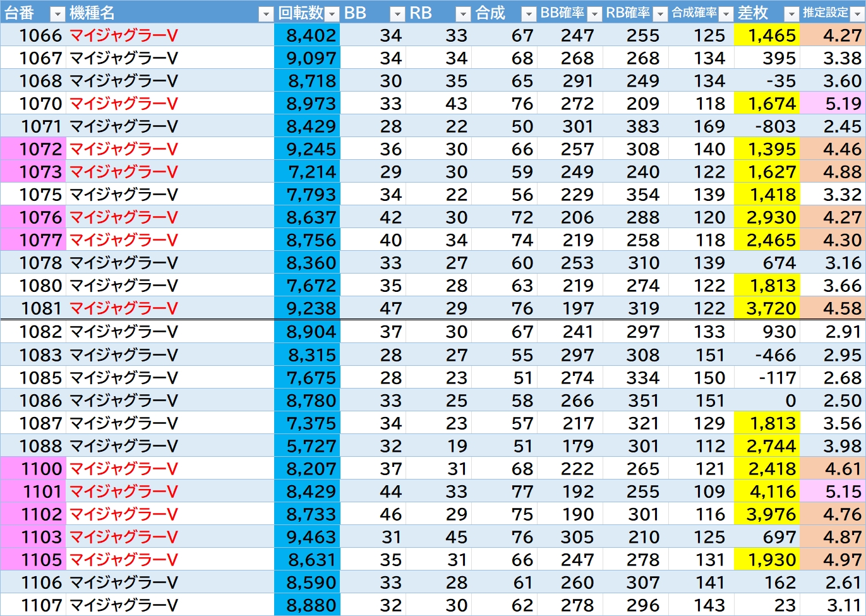
Task: Select spin count cell 8,880
Action: coord(308,605)
